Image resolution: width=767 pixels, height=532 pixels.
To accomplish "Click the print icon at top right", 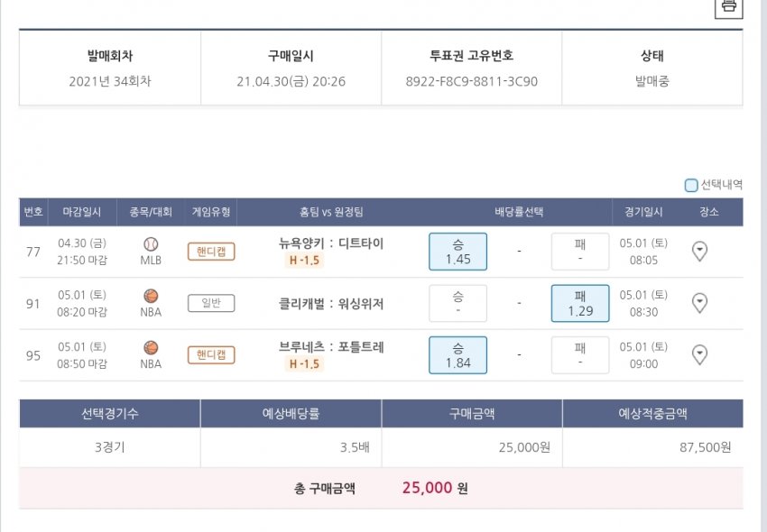I will (x=728, y=6).
